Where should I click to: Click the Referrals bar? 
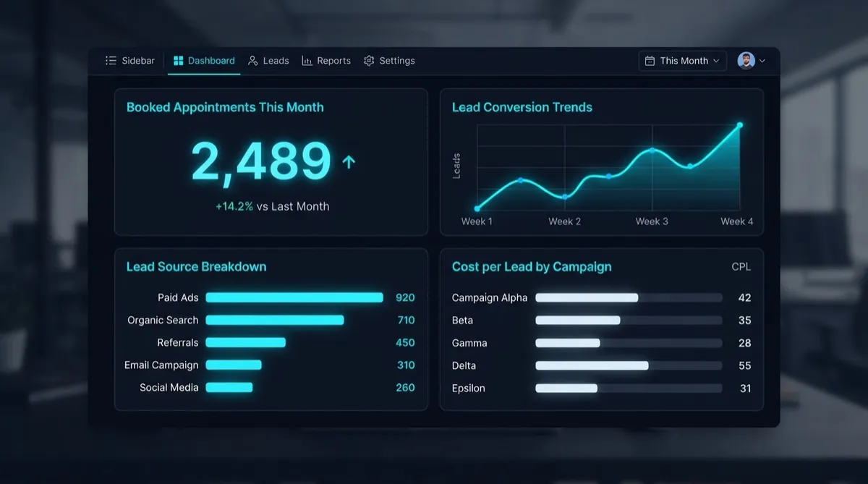click(x=245, y=342)
